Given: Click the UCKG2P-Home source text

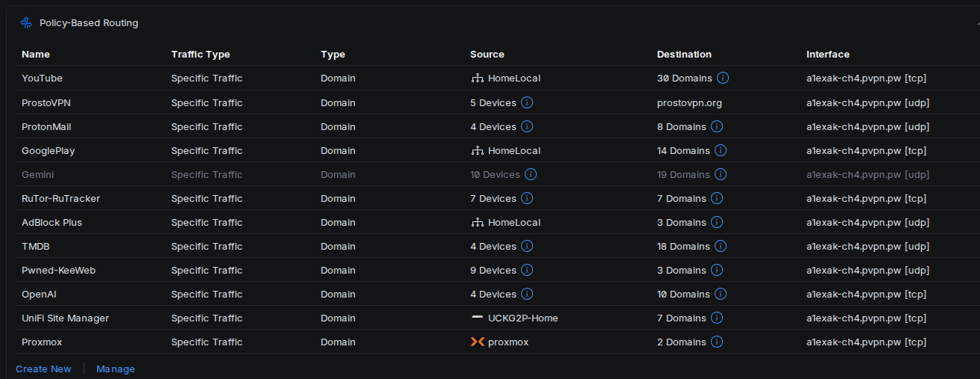Looking at the screenshot, I should 523,318.
